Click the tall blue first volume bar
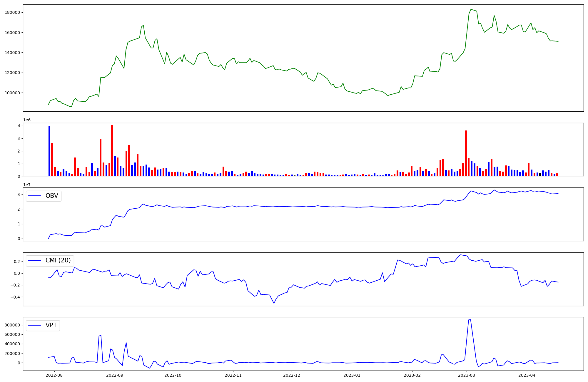588x382 pixels. click(x=49, y=151)
